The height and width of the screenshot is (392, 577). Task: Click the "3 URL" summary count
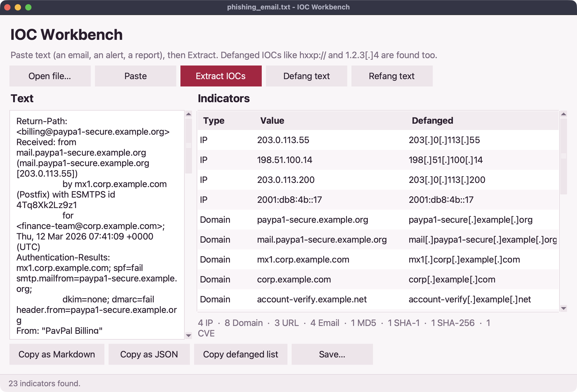[286, 323]
